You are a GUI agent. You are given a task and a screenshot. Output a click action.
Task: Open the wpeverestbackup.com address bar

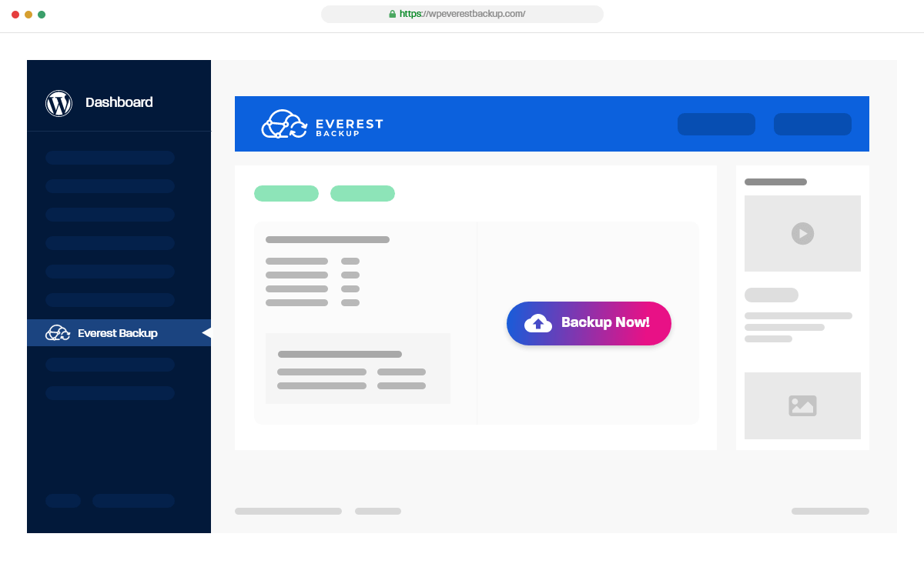[462, 13]
